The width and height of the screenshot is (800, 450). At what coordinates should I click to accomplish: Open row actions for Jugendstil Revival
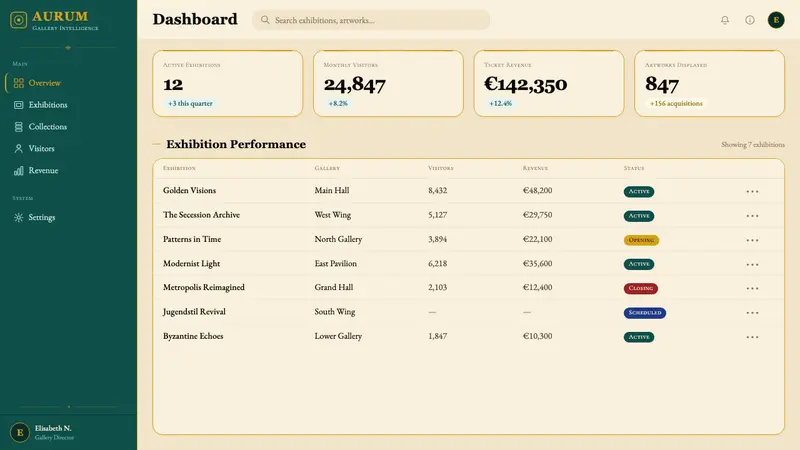[752, 313]
